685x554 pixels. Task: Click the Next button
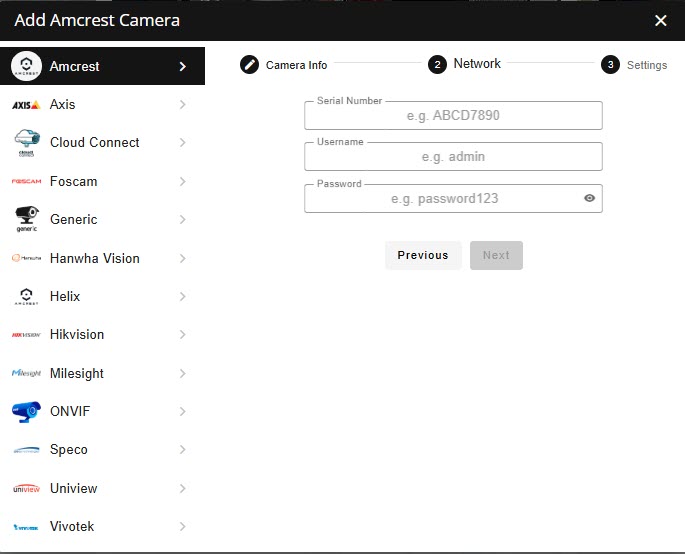pyautogui.click(x=496, y=255)
